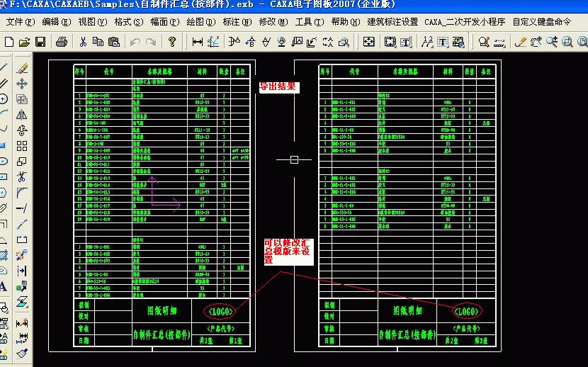588x367 pixels.
Task: Click 图纸明细 text in left title block
Action: coord(162,310)
